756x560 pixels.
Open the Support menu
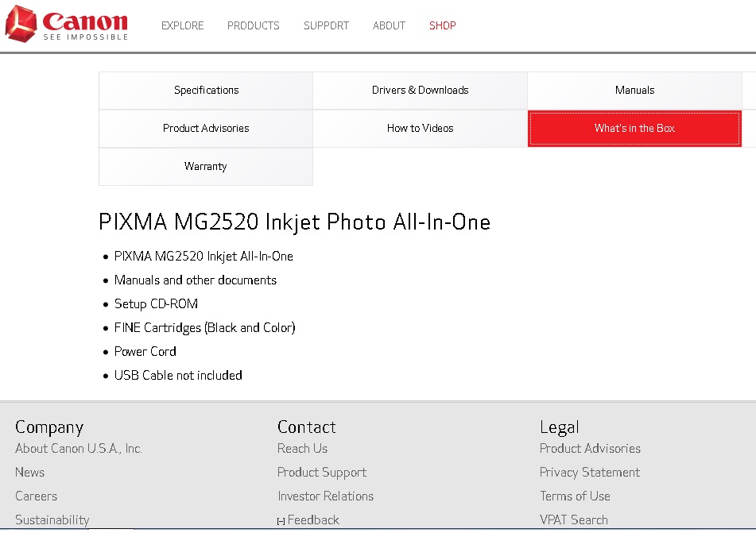(326, 25)
